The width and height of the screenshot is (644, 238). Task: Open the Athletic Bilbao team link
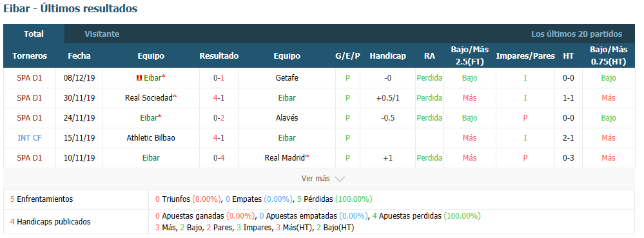151,137
